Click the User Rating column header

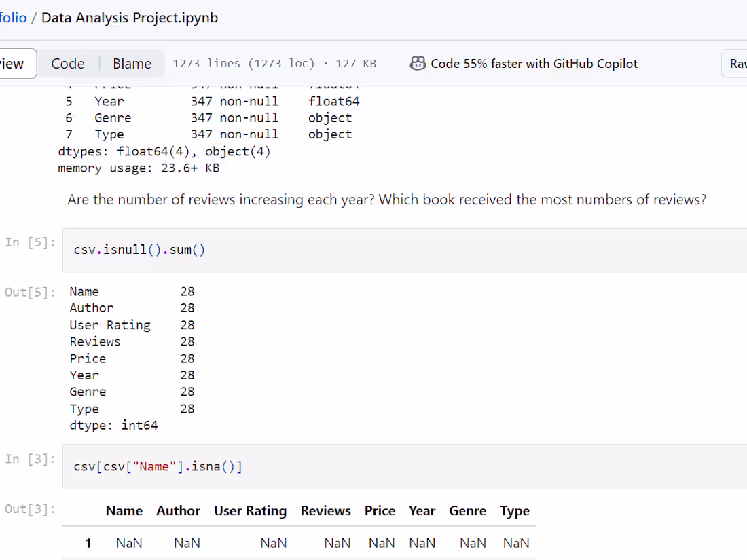[x=251, y=510]
